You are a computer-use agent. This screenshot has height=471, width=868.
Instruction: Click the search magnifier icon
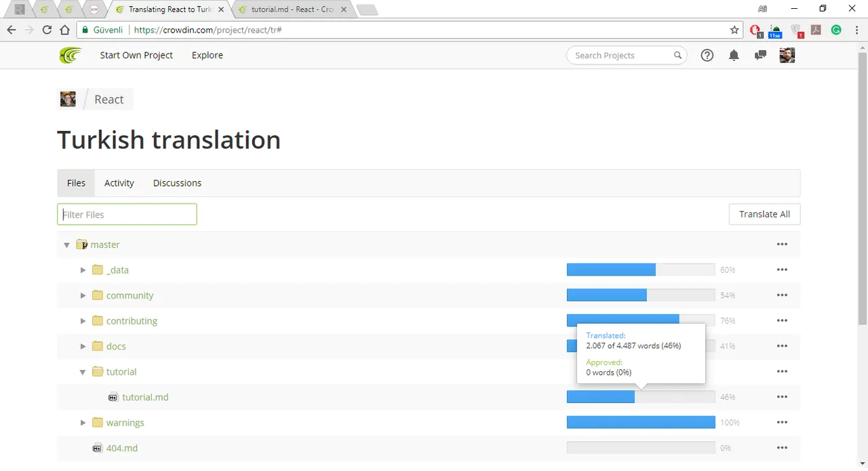(677, 56)
